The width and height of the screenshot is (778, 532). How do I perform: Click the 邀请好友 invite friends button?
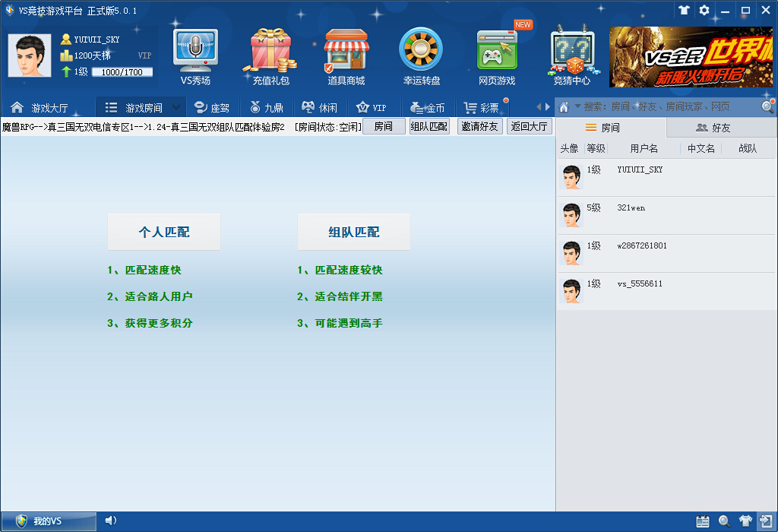coord(480,127)
